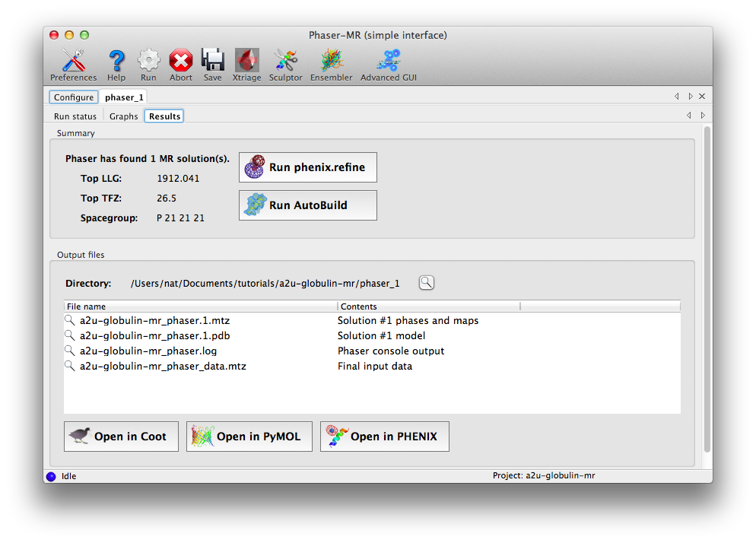Click the Run phenix.refine button

(308, 167)
